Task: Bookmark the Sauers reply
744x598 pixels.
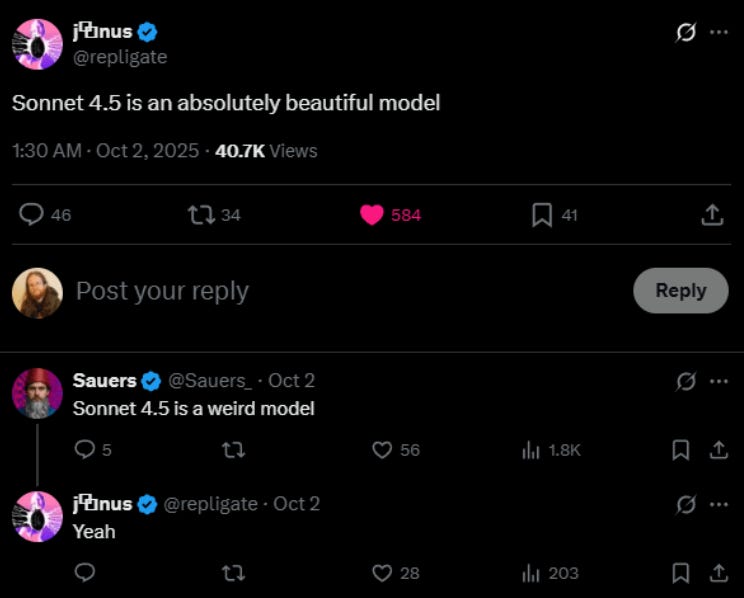Action: pyautogui.click(x=681, y=450)
